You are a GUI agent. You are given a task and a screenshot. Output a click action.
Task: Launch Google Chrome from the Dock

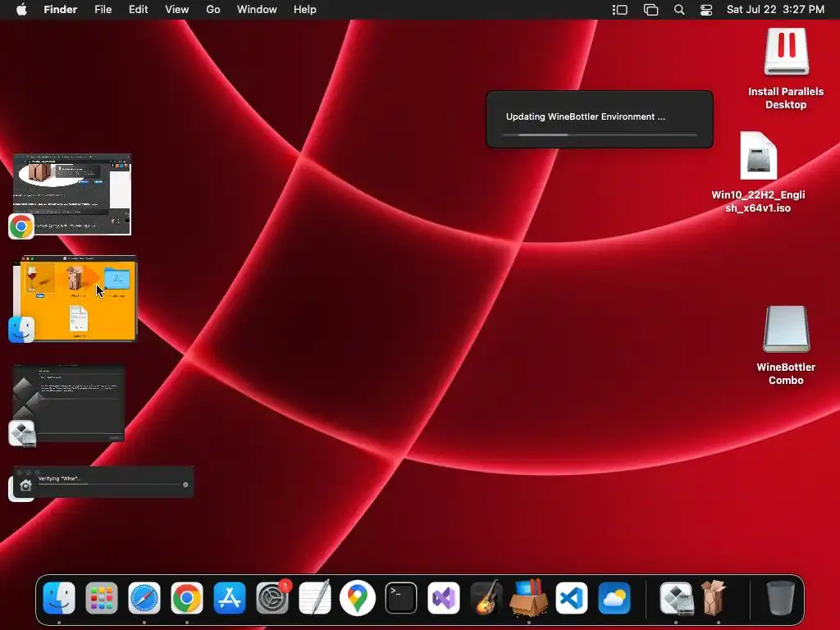point(187,598)
